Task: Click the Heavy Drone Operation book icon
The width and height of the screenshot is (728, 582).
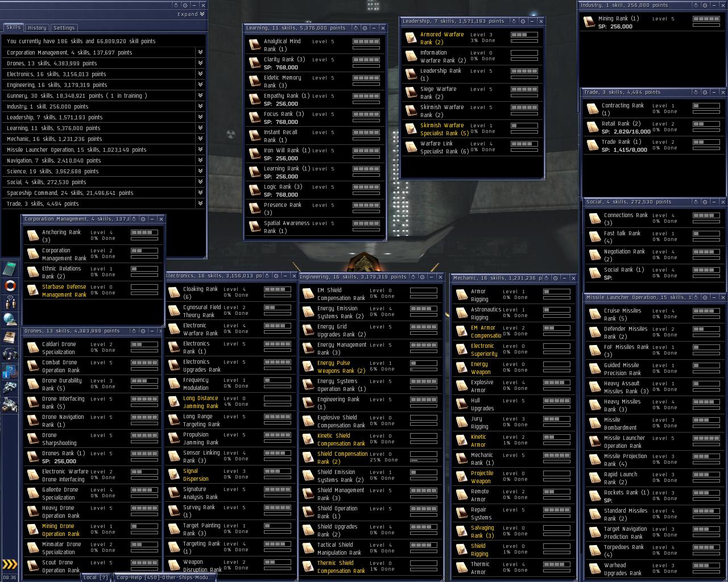Action: coord(33,512)
